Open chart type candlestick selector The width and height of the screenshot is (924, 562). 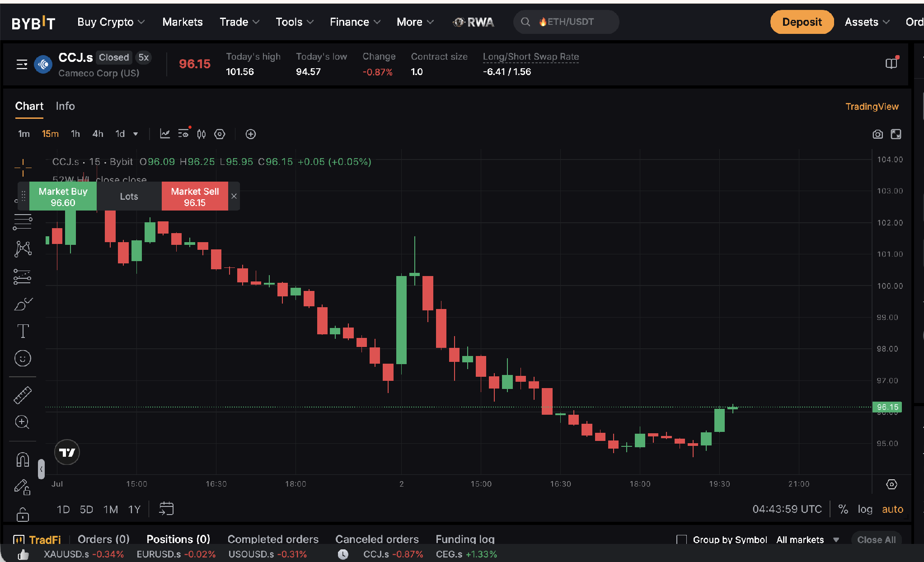(x=202, y=134)
